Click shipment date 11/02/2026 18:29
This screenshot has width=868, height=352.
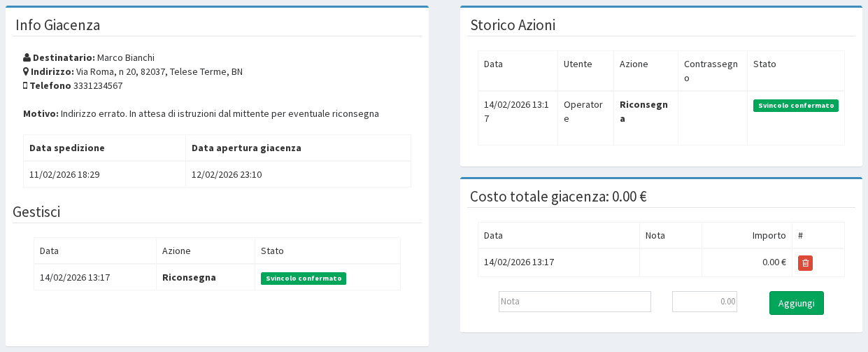click(64, 174)
